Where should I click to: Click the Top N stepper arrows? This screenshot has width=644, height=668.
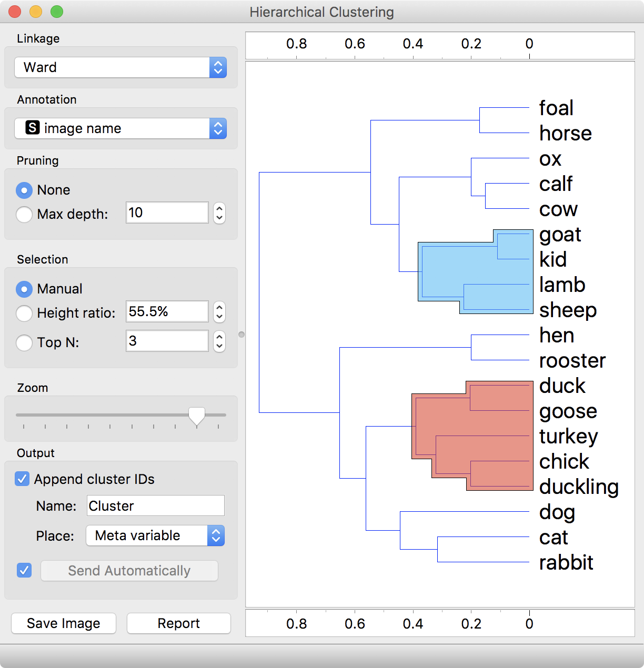click(219, 341)
